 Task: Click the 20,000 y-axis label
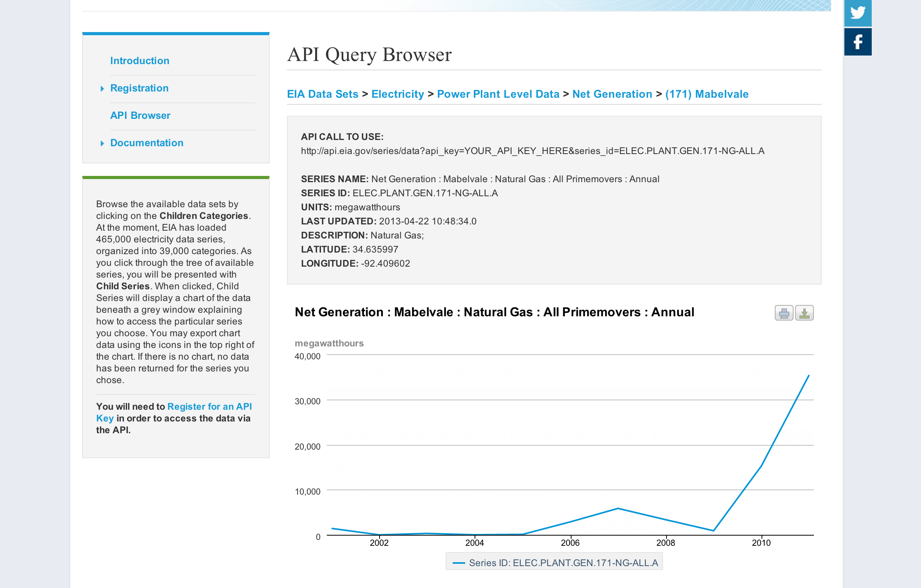[x=307, y=446]
